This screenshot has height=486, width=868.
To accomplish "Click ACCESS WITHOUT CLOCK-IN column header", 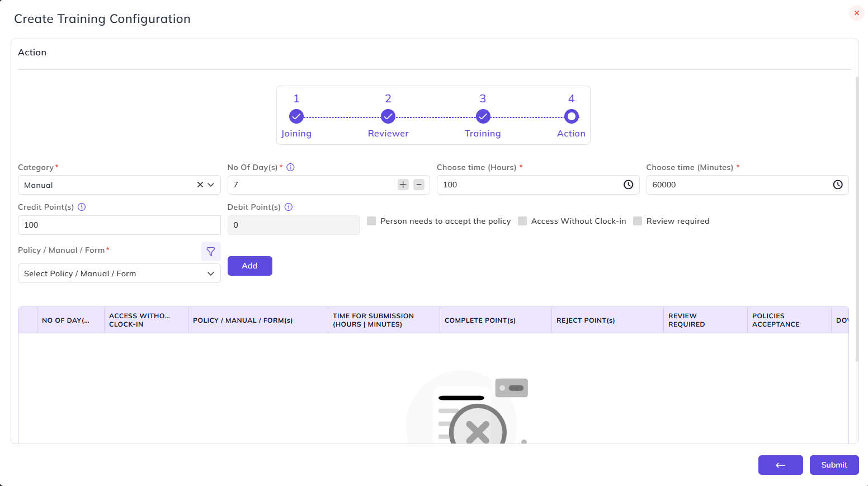I will 147,320.
